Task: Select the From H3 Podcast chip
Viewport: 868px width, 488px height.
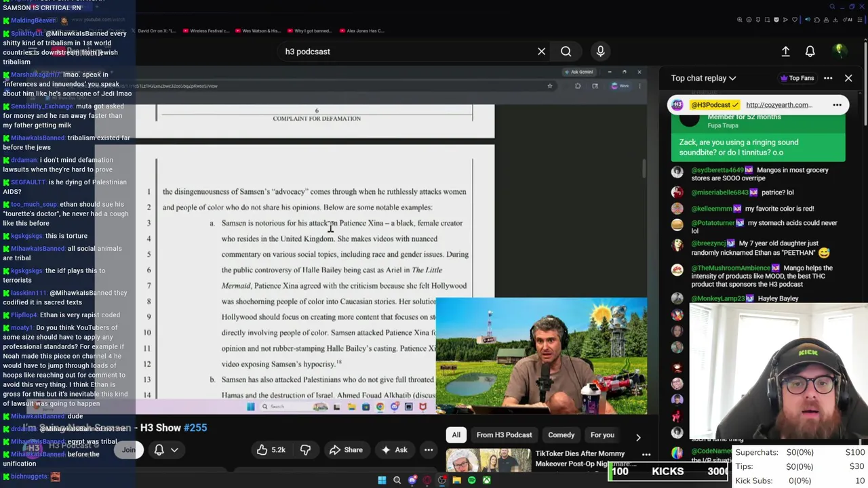Action: click(x=504, y=435)
